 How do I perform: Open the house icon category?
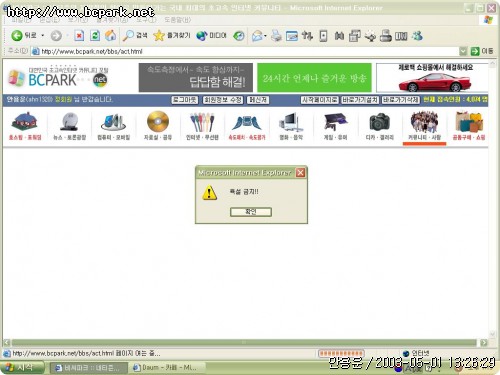point(25,126)
